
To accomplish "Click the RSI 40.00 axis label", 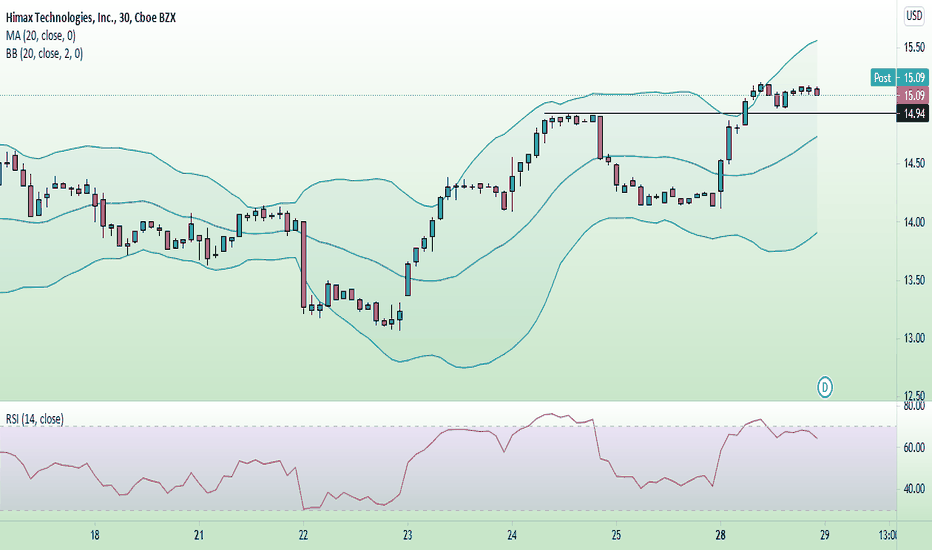I will (914, 489).
